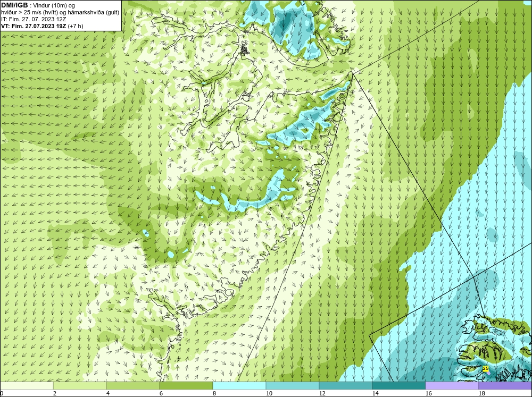Click the dark teal 14–16 m/s legend swatch
The width and height of the screenshot is (532, 397).
coord(398,386)
